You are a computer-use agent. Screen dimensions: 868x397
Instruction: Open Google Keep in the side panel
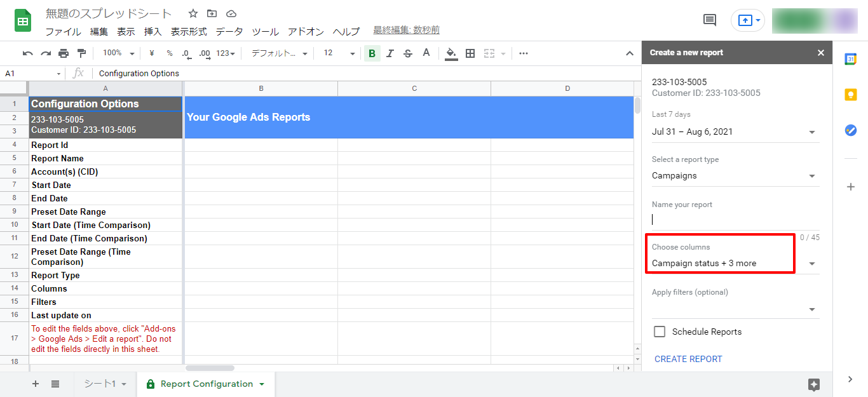coord(850,95)
